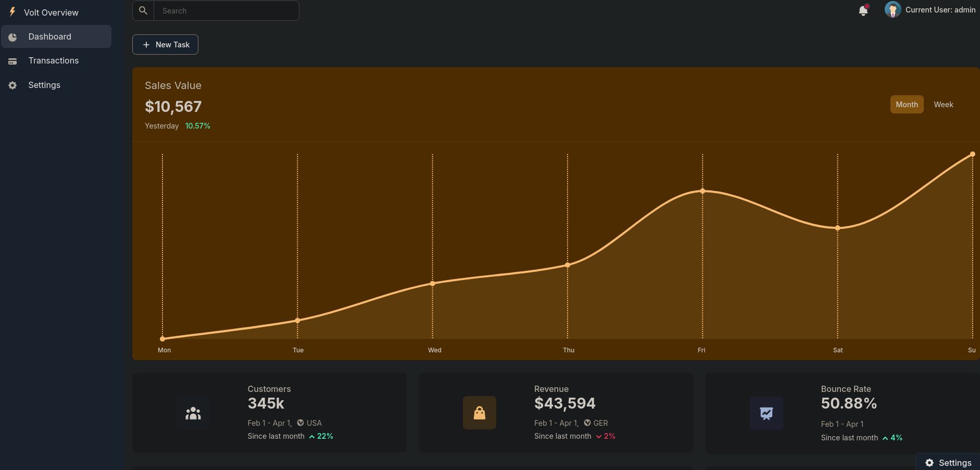This screenshot has height=470, width=980.
Task: Select the Sat data point on chart
Action: pos(838,228)
